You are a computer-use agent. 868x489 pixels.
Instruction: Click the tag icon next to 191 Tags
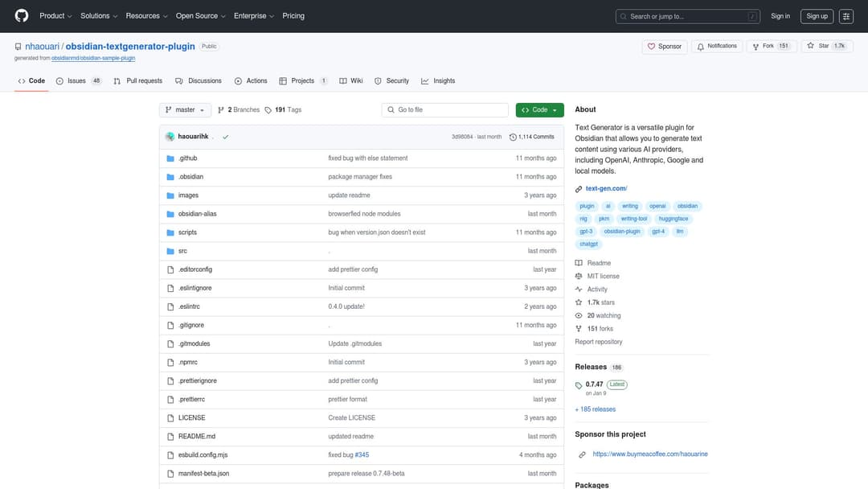(268, 110)
